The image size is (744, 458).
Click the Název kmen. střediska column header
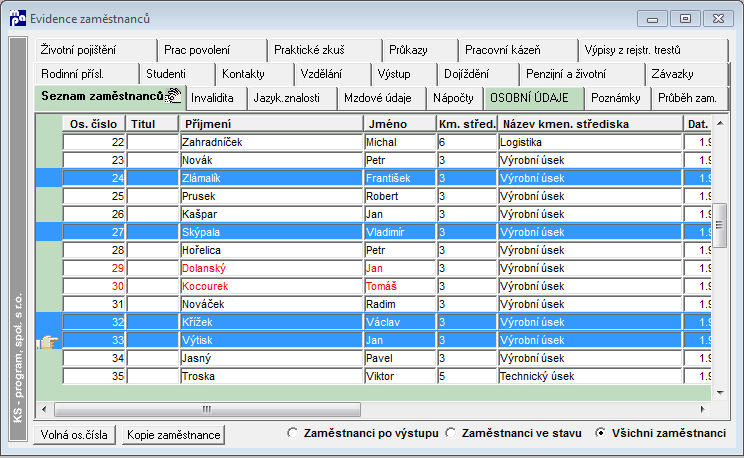[x=590, y=124]
